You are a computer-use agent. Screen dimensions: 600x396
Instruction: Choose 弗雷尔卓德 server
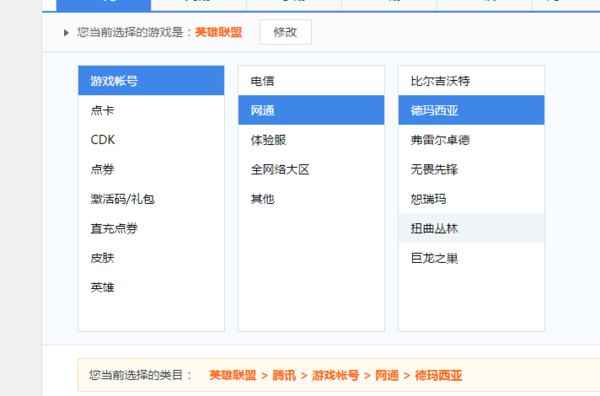pos(471,140)
